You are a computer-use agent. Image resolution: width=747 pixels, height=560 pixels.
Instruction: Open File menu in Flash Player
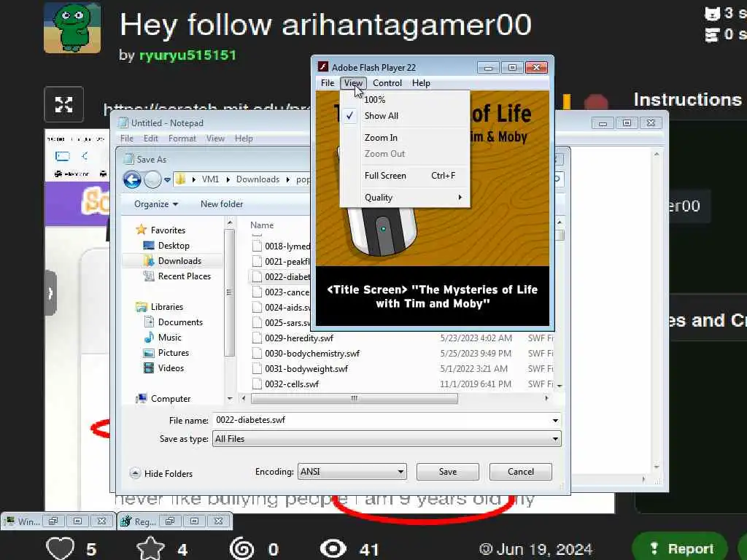[328, 83]
